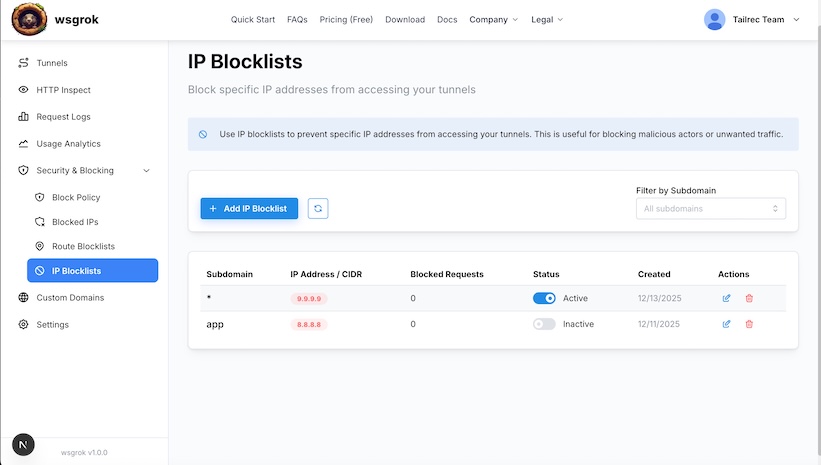Click the Tunnels sidebar icon

[x=24, y=63]
